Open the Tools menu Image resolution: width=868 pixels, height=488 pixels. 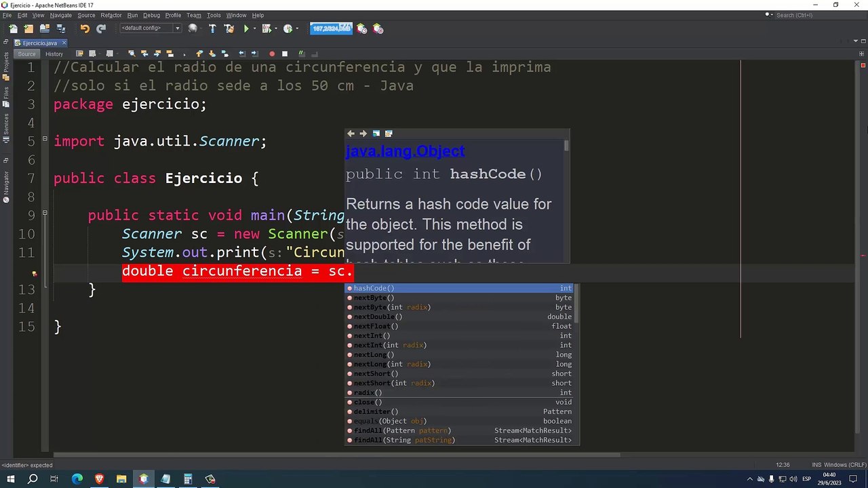[214, 15]
